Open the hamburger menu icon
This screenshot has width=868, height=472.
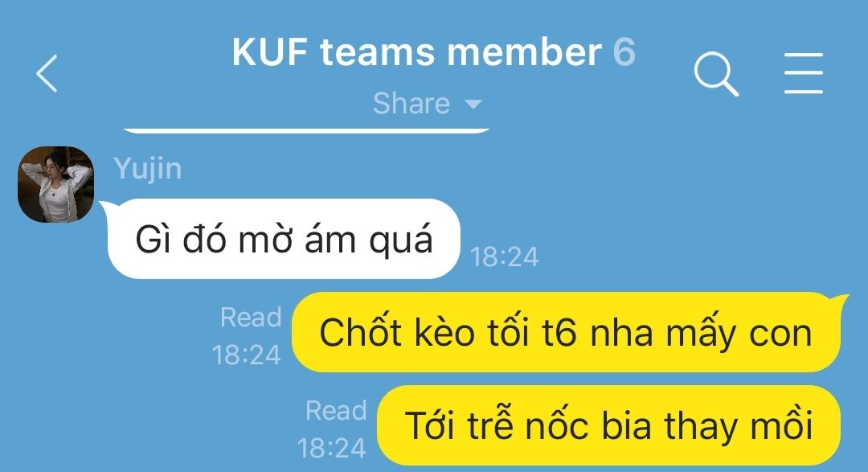(x=804, y=73)
